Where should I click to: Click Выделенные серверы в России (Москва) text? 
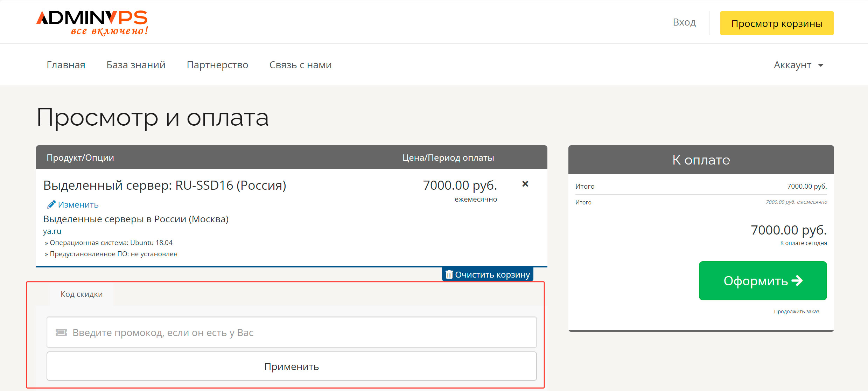pos(136,219)
